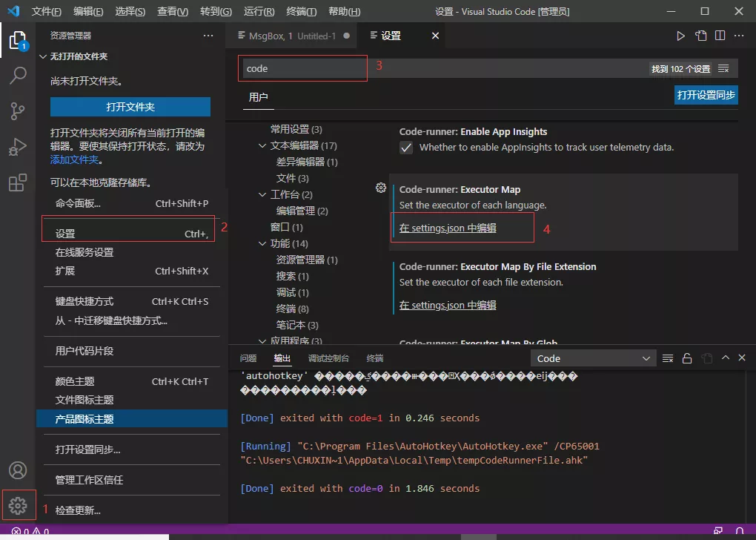Click the settings search input field

click(302, 67)
